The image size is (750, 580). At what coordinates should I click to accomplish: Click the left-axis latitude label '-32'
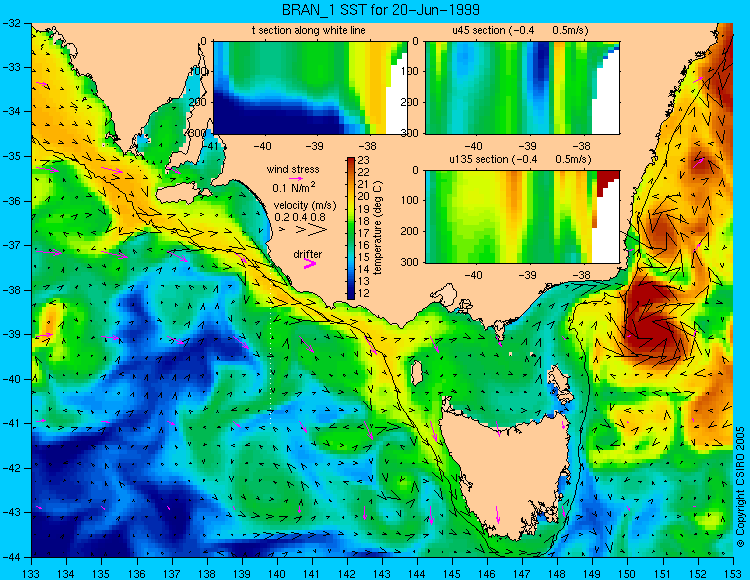[11, 22]
